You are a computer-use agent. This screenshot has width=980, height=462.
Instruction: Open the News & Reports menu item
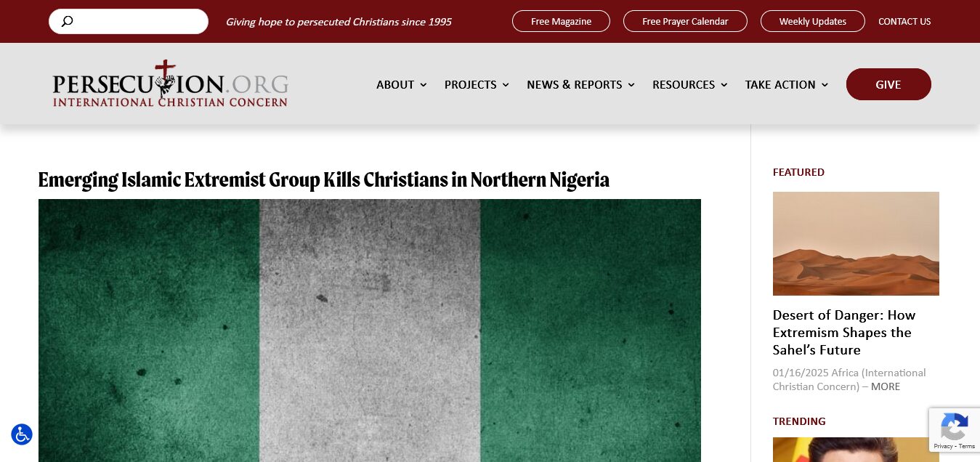[x=575, y=85]
